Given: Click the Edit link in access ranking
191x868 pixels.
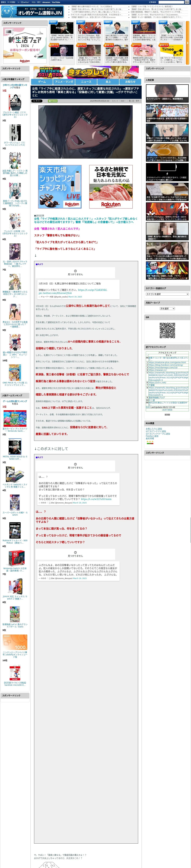Looking at the screenshot, I should pos(148,407).
